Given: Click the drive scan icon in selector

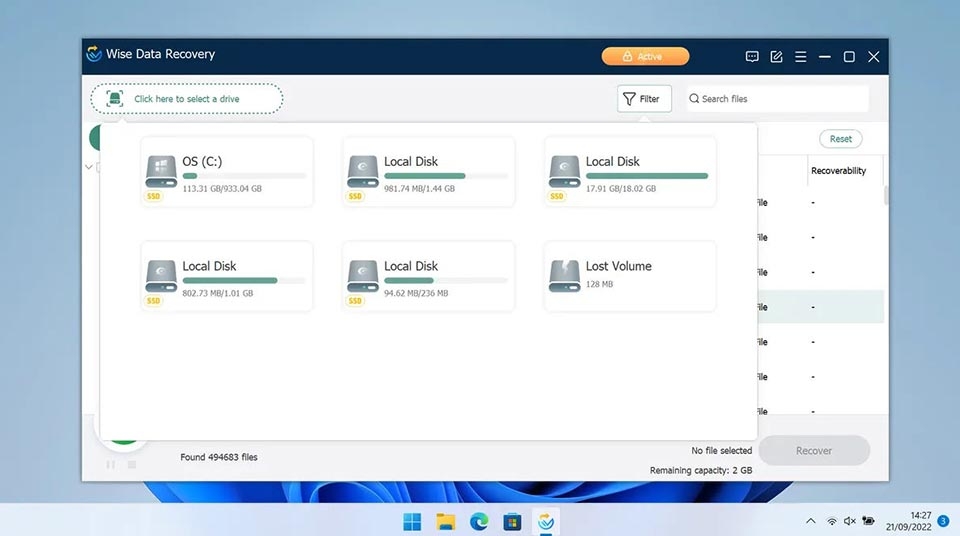Looking at the screenshot, I should [114, 99].
